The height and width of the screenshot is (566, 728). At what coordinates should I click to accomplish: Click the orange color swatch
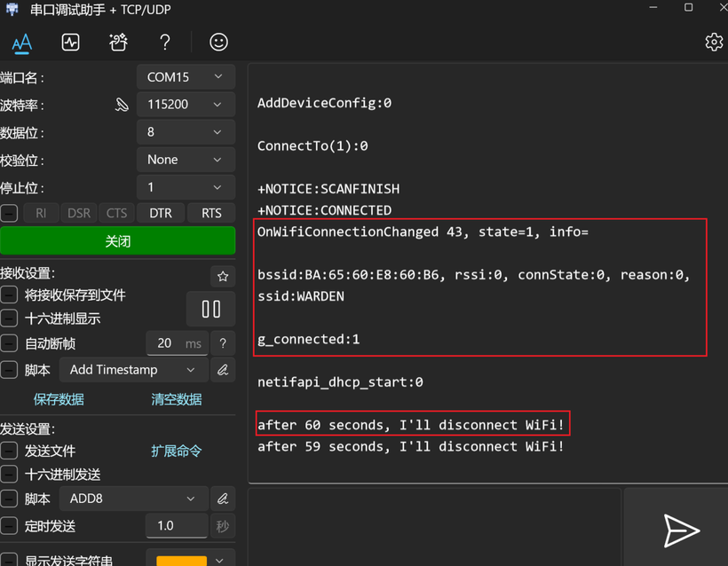point(181,560)
